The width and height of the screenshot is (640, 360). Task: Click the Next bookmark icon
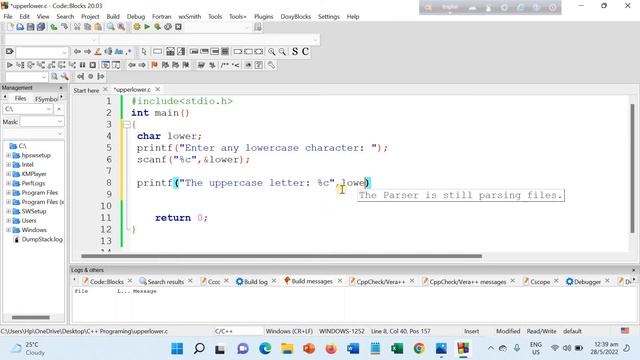coord(176,65)
